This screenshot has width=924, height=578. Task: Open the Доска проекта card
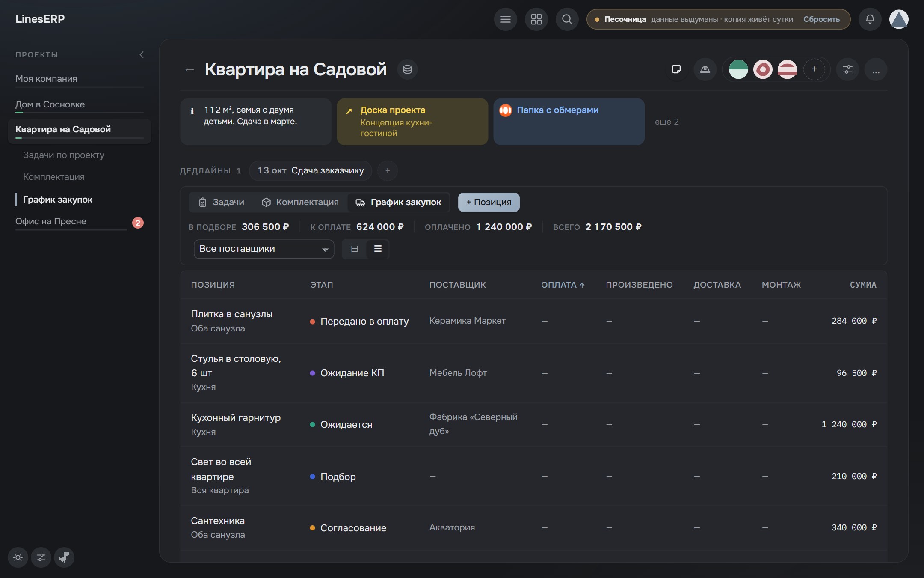pyautogui.click(x=412, y=122)
